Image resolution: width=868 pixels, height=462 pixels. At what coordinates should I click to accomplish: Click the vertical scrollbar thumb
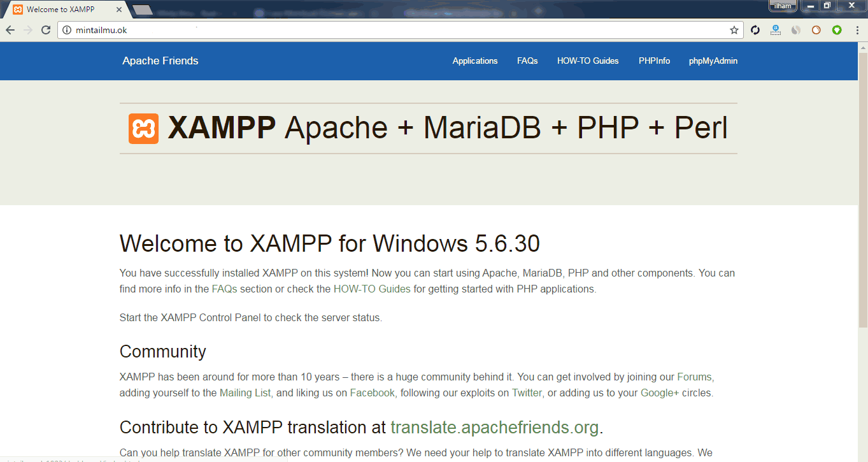pos(864,191)
